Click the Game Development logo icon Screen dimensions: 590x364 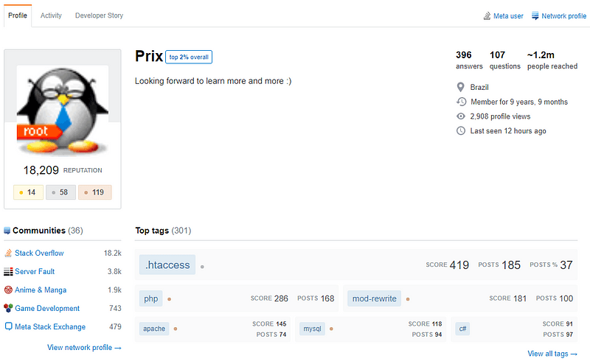(8, 308)
